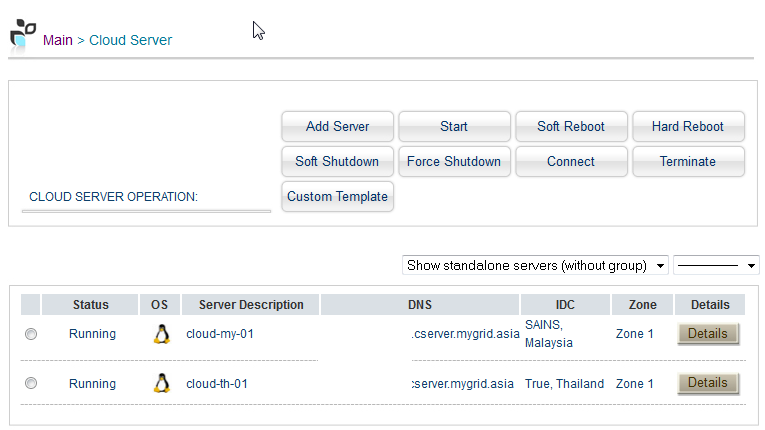This screenshot has width=765, height=430.
Task: Click the Terminate button
Action: click(688, 162)
